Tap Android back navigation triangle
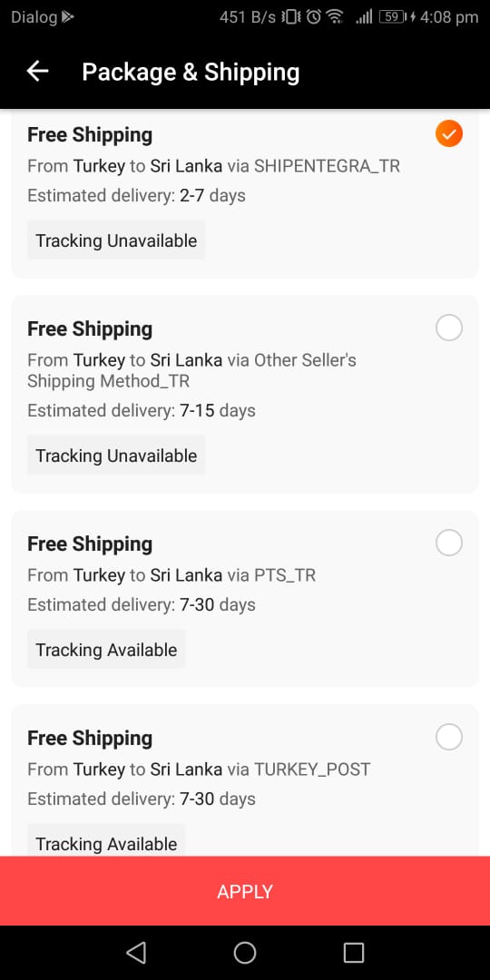 click(136, 953)
